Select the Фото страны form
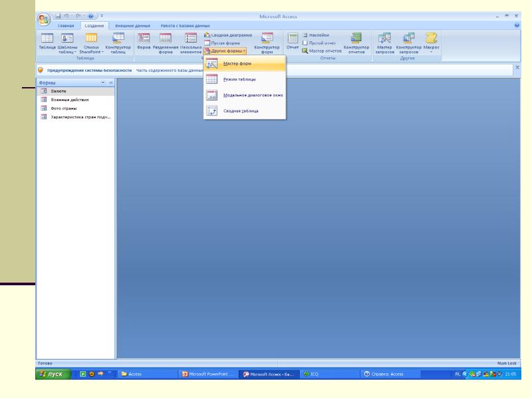 76,108
